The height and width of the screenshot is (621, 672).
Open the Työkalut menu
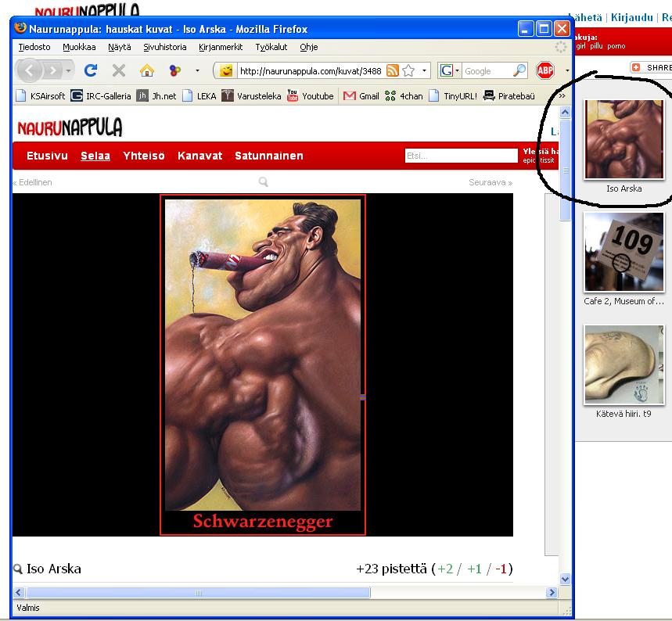(271, 47)
